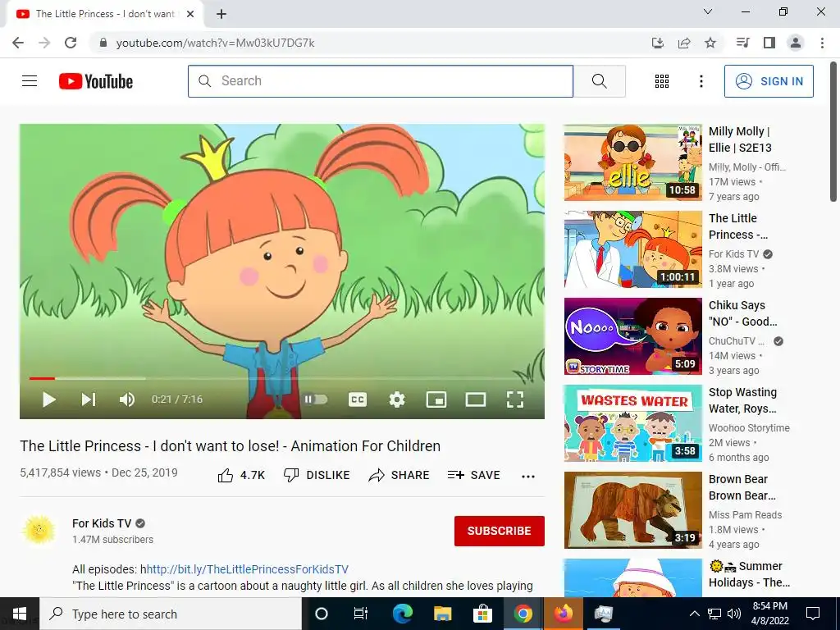
Task: Focus the YouTube search field
Action: pos(381,81)
